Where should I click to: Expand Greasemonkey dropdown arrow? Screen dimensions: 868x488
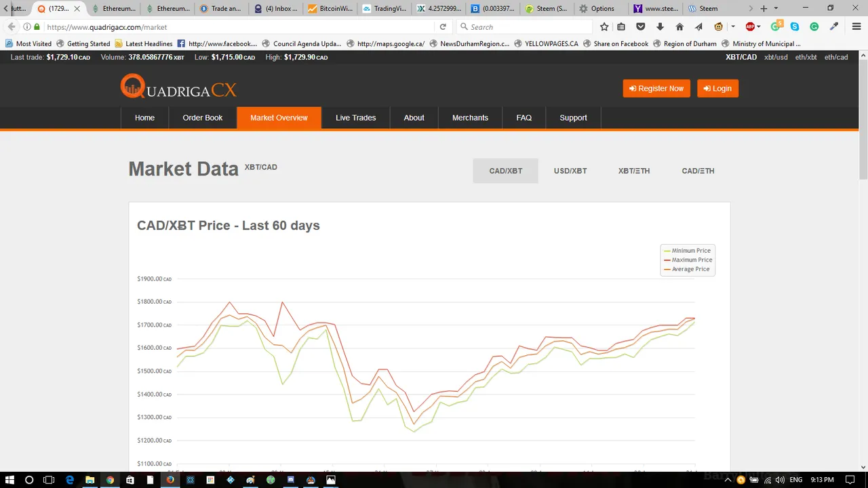[x=733, y=27]
